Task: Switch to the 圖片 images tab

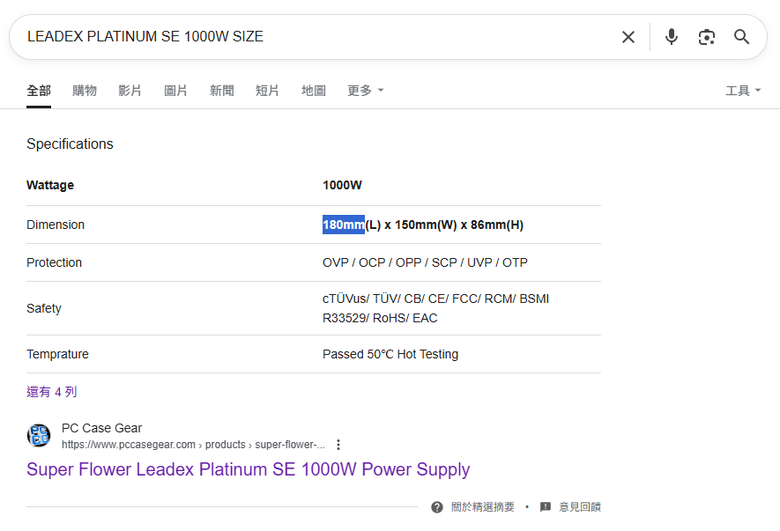Action: tap(176, 91)
